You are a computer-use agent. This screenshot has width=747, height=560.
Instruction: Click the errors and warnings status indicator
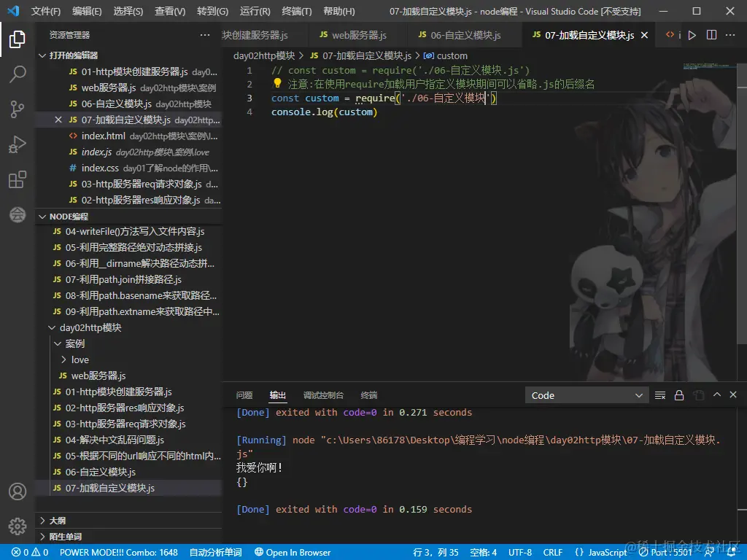(x=29, y=553)
